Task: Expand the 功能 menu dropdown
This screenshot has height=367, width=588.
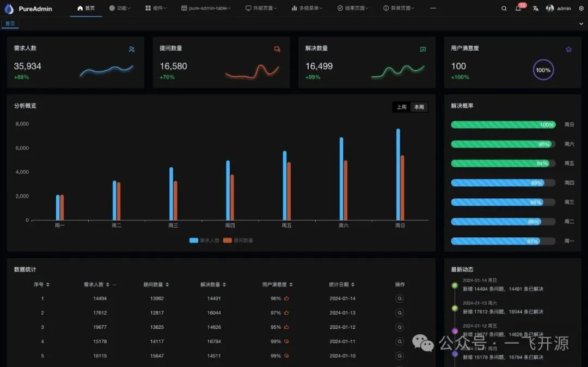Action: 120,8
